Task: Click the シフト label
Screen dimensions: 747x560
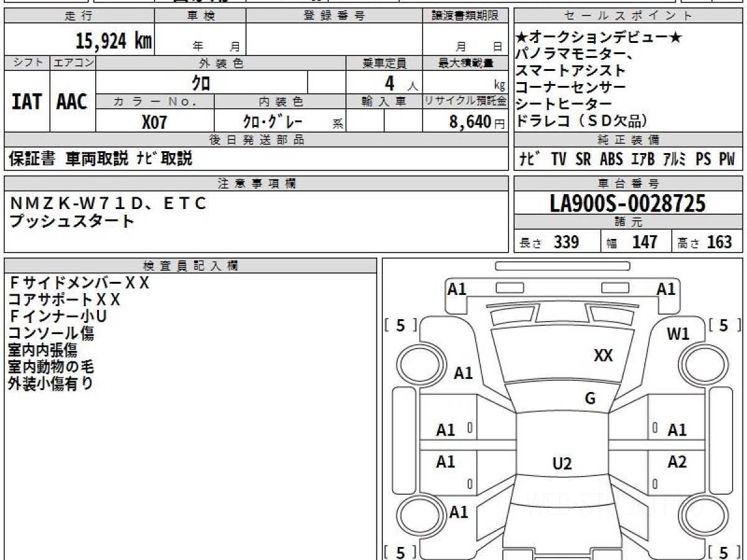Action: click(27, 63)
